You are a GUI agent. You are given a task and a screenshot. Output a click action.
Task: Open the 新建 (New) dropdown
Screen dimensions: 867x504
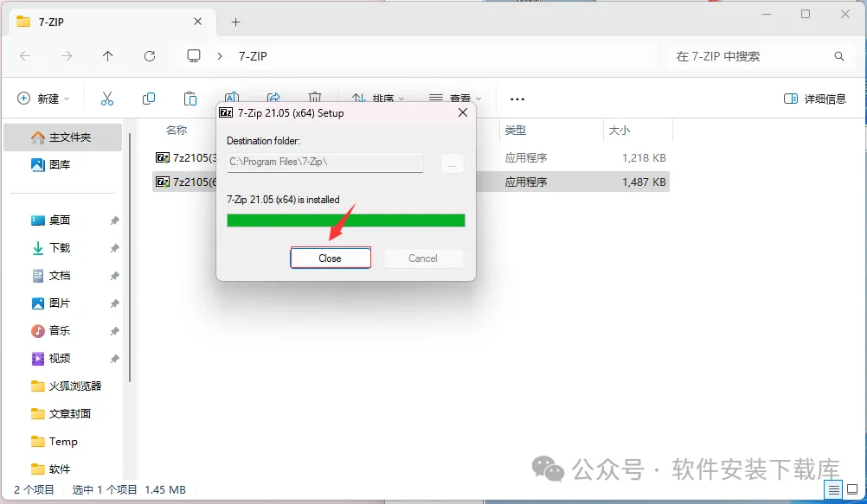pyautogui.click(x=43, y=99)
